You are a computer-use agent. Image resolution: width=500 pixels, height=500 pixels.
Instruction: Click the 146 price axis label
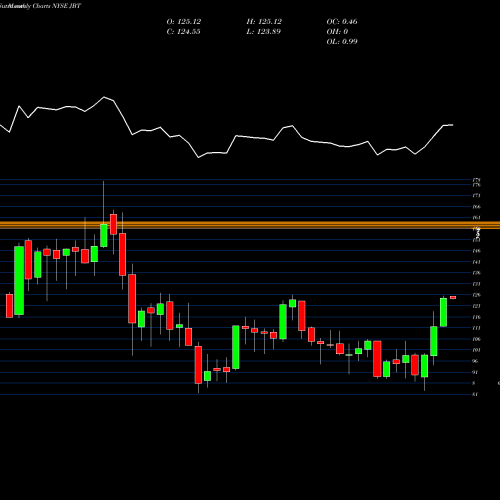[476, 251]
